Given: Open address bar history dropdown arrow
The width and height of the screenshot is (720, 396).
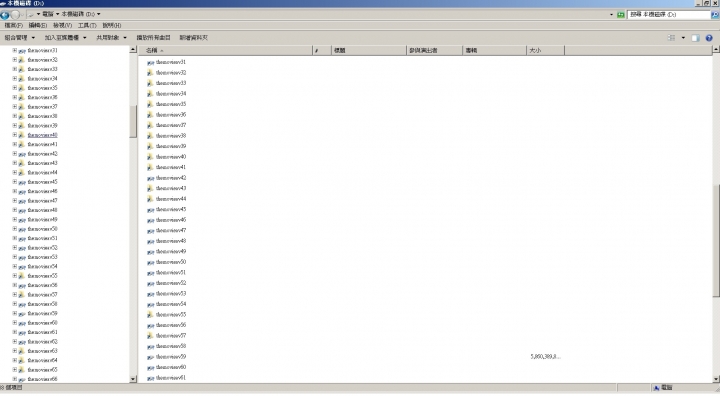Looking at the screenshot, I should click(x=611, y=15).
